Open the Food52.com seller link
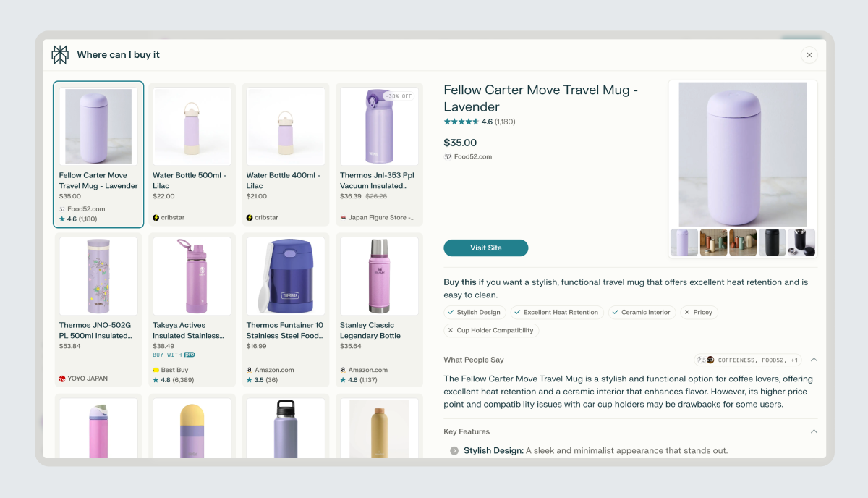Image resolution: width=868 pixels, height=498 pixels. pyautogui.click(x=472, y=157)
